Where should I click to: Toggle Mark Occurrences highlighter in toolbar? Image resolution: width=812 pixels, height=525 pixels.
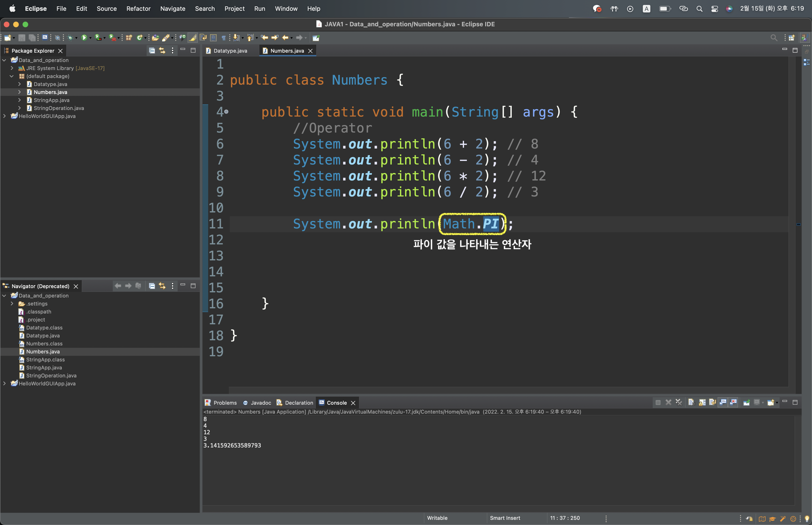tap(192, 38)
